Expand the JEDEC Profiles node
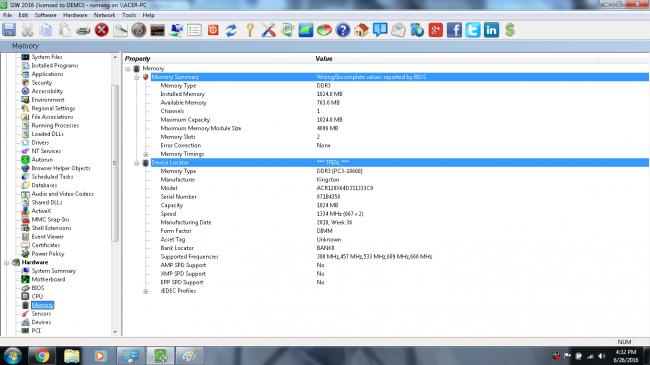The width and height of the screenshot is (650, 365). 146,291
